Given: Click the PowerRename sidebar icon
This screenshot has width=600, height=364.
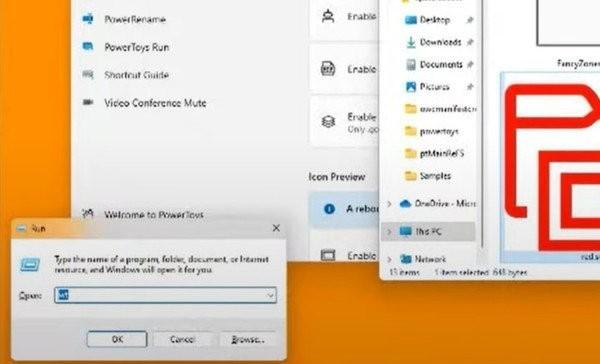Looking at the screenshot, I should (88, 19).
